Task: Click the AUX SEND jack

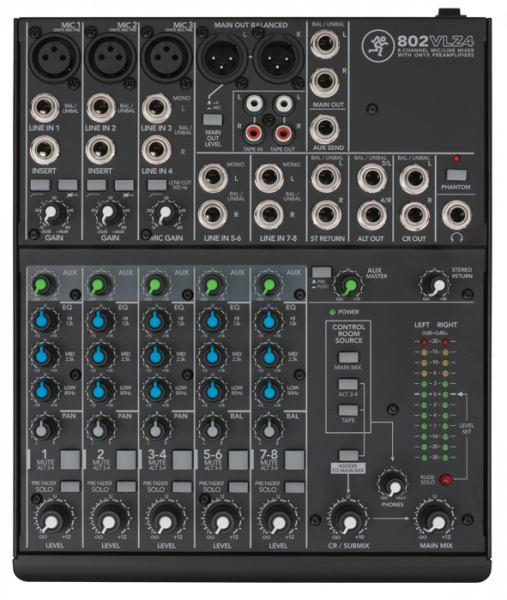Action: pos(325,129)
